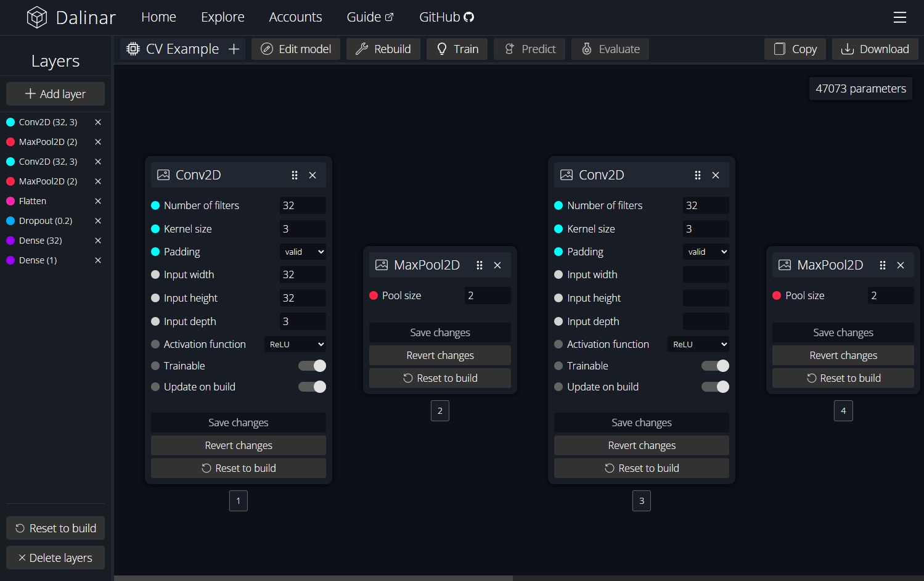Click the Pool size input of the second MaxPool2D
924x581 pixels.
[x=890, y=295]
